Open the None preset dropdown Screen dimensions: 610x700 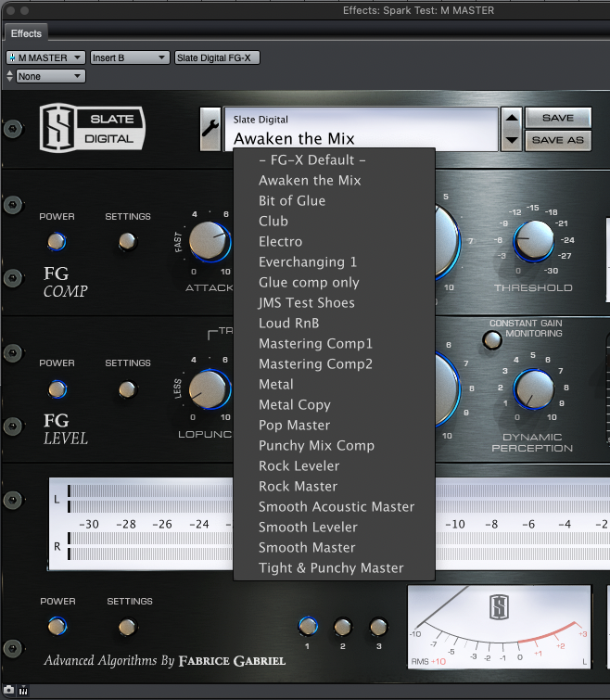coord(50,76)
